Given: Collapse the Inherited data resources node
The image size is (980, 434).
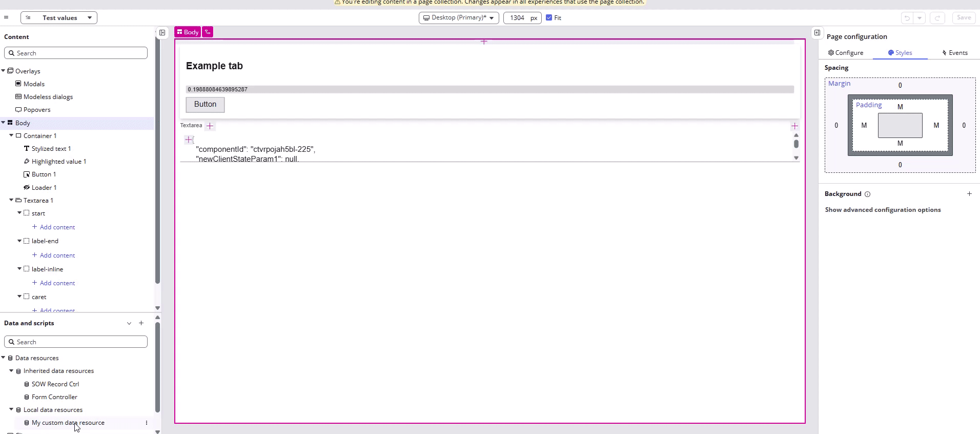Looking at the screenshot, I should coord(11,371).
